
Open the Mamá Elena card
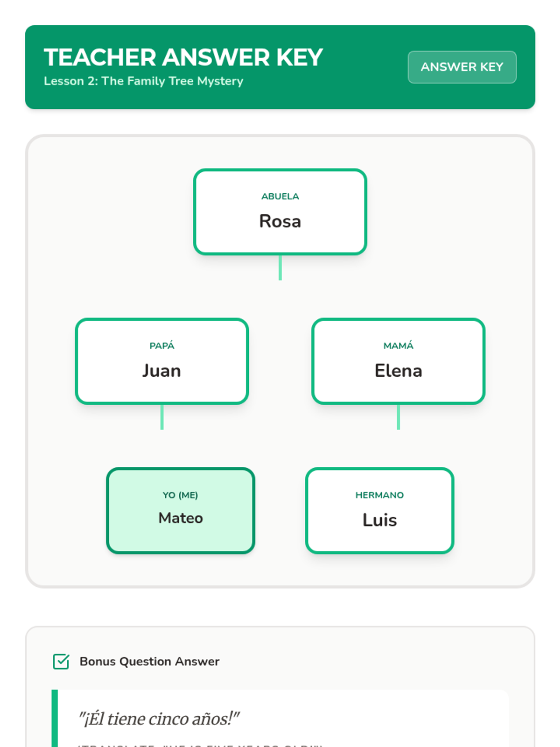click(x=398, y=361)
